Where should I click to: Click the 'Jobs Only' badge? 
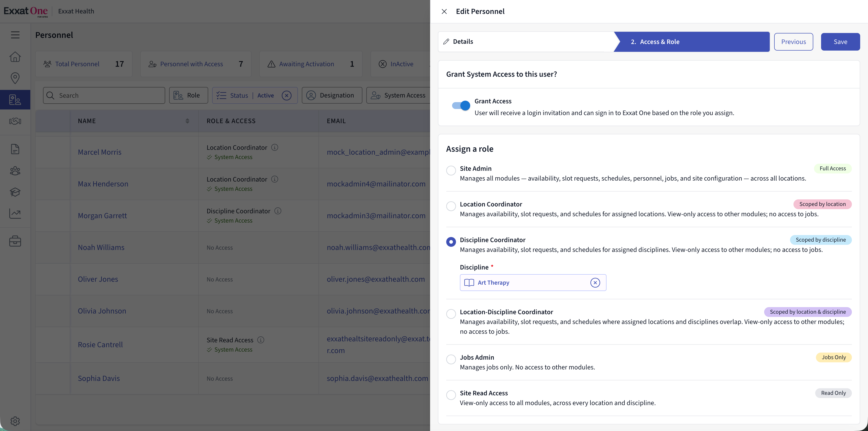tap(834, 357)
